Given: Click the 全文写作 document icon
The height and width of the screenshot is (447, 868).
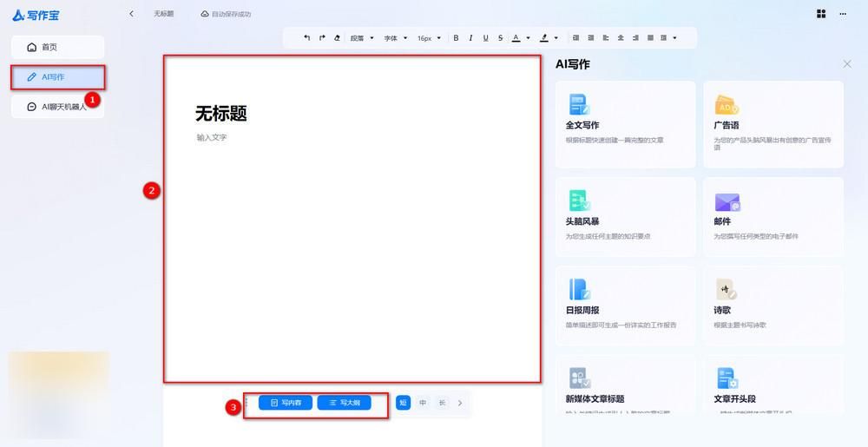Looking at the screenshot, I should 580,104.
